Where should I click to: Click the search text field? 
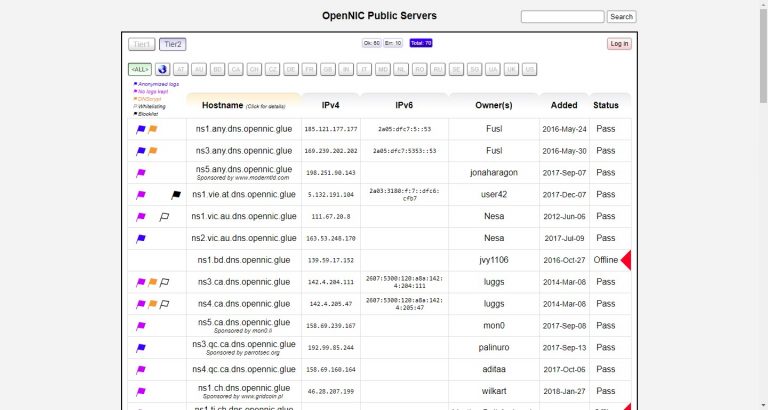point(562,17)
